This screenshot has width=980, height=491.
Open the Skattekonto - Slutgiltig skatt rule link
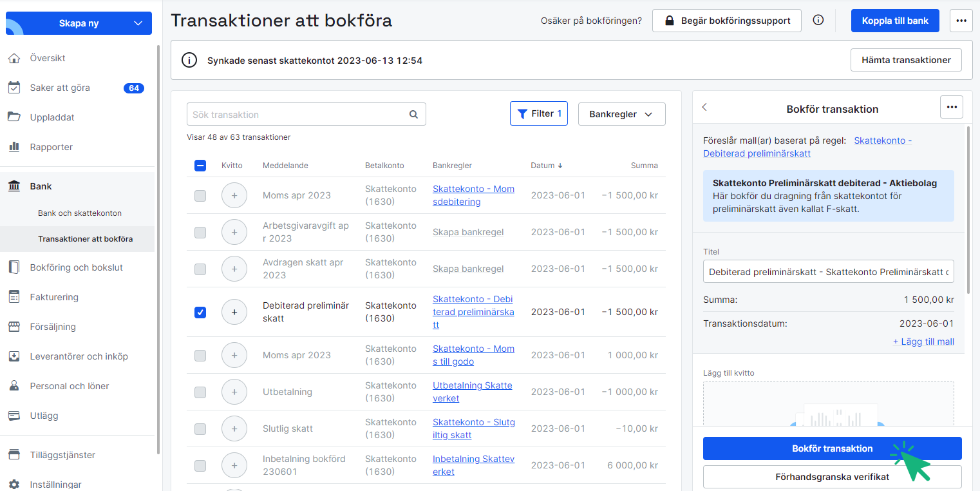click(473, 428)
